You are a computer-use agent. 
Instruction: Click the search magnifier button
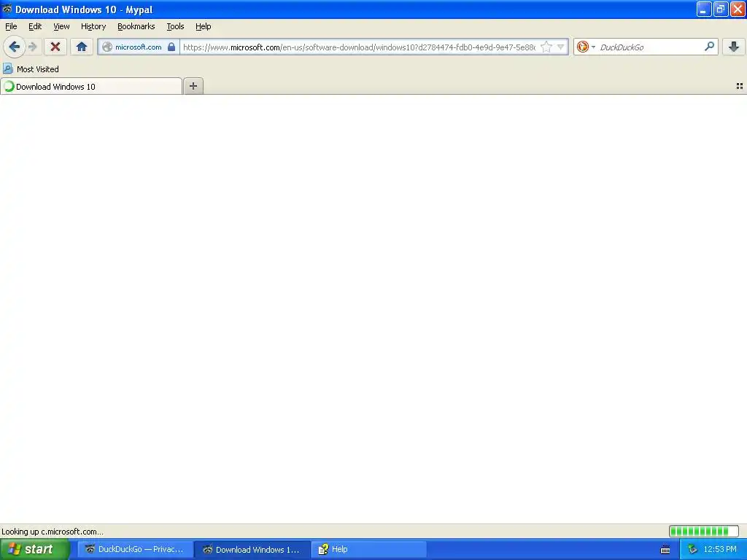[709, 46]
